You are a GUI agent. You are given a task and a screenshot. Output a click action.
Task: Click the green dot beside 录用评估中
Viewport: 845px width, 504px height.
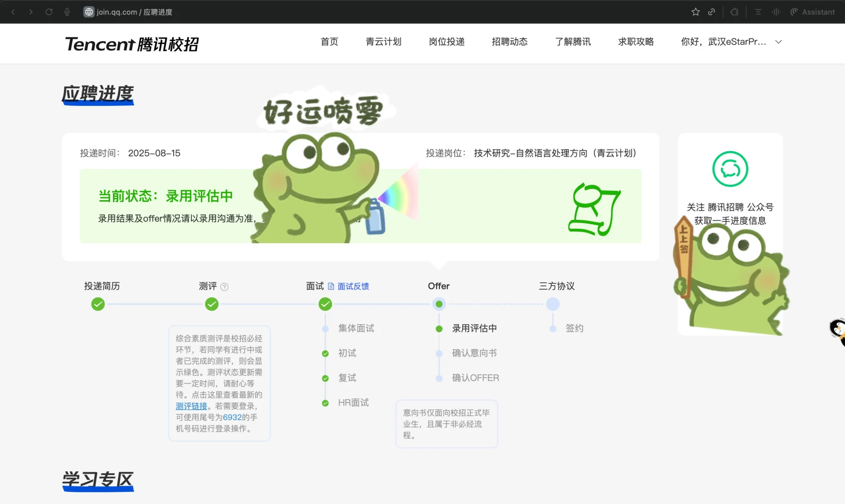point(439,329)
